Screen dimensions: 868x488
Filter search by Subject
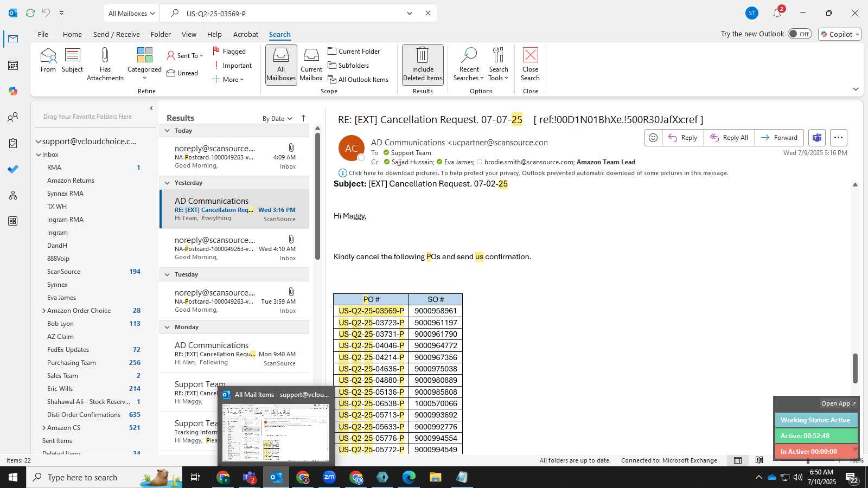pyautogui.click(x=72, y=60)
